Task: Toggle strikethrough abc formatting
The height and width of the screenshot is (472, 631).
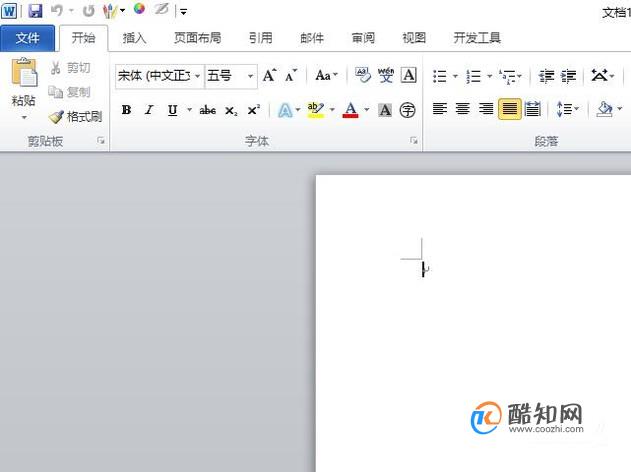Action: click(x=208, y=110)
